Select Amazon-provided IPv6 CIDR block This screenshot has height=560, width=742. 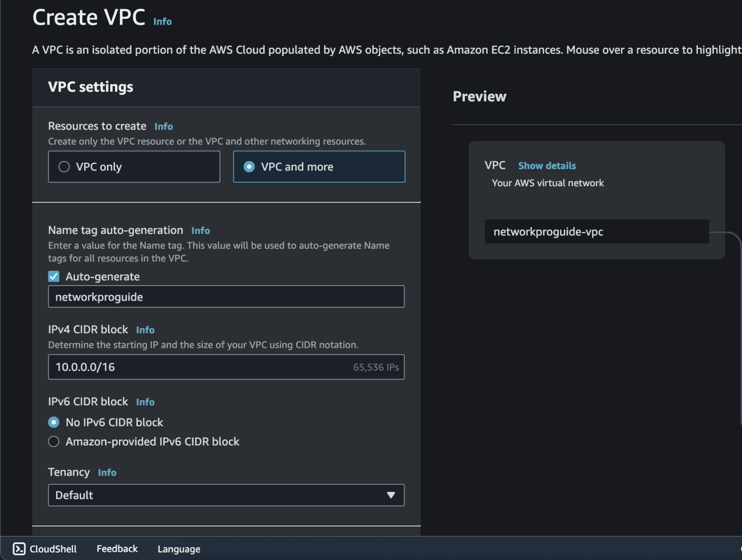54,442
